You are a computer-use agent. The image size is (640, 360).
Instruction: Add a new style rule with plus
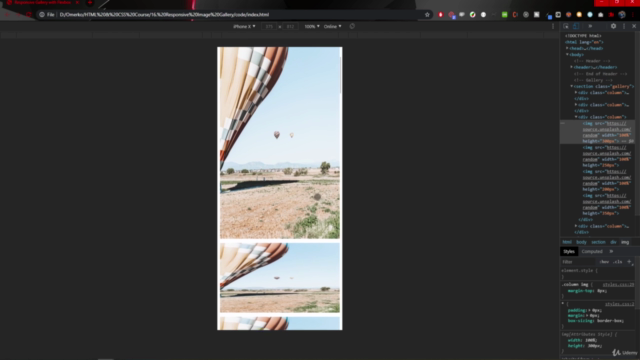click(629, 262)
